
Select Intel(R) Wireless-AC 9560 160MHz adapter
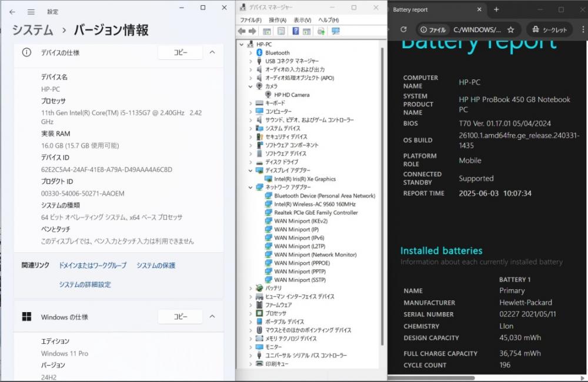pyautogui.click(x=315, y=204)
